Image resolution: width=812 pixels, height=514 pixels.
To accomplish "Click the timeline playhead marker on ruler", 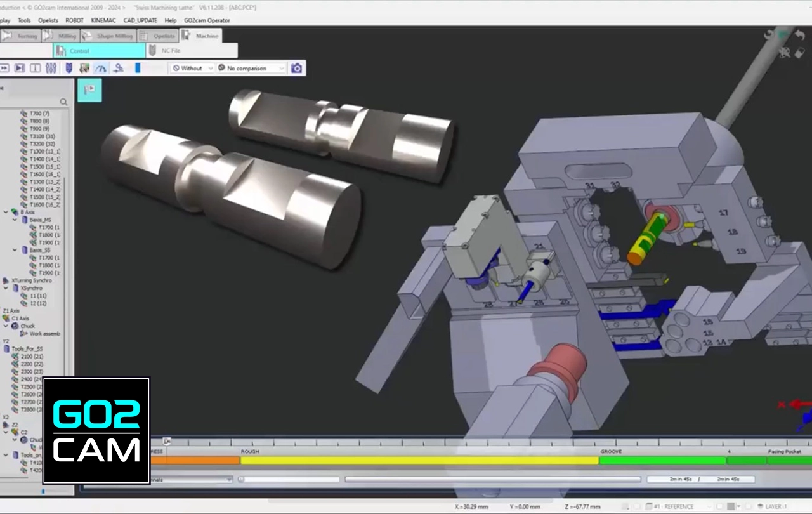I will [166, 441].
